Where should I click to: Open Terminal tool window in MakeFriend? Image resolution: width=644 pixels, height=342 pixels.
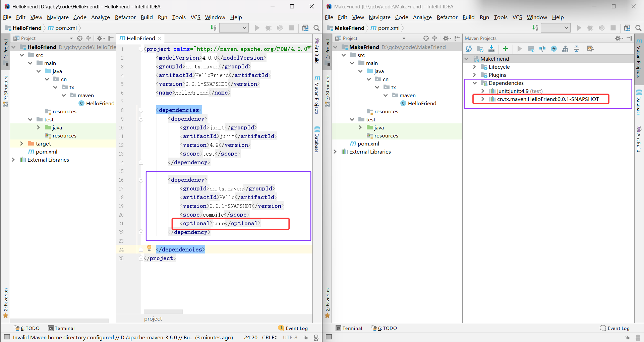[349, 328]
